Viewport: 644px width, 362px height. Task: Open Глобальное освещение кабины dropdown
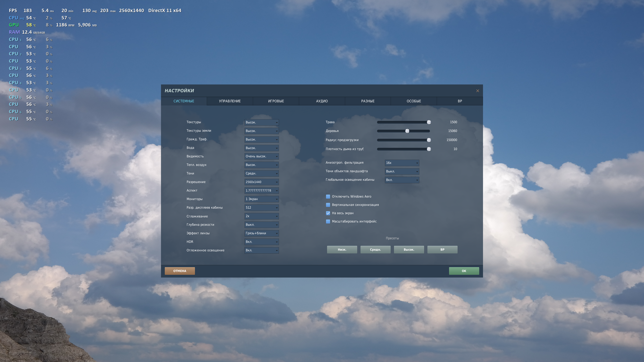402,180
